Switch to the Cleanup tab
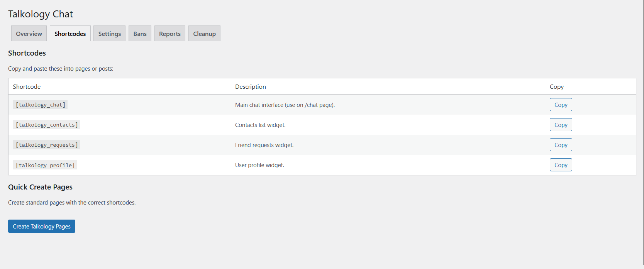This screenshot has height=269, width=644. pyautogui.click(x=204, y=34)
